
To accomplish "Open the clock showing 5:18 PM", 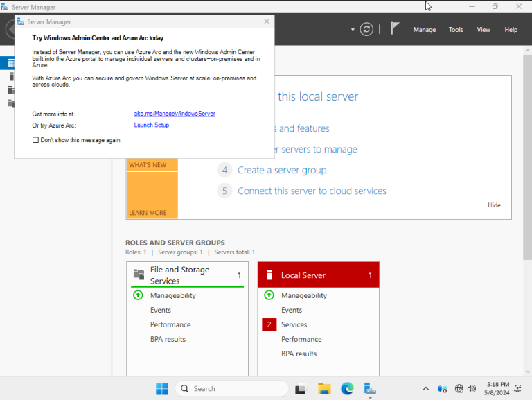I will [497, 388].
